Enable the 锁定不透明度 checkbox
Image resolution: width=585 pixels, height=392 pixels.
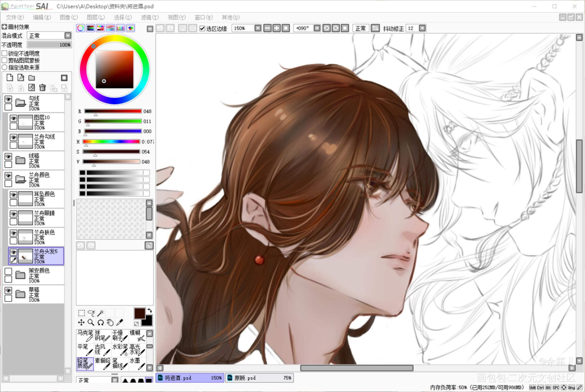coord(5,53)
